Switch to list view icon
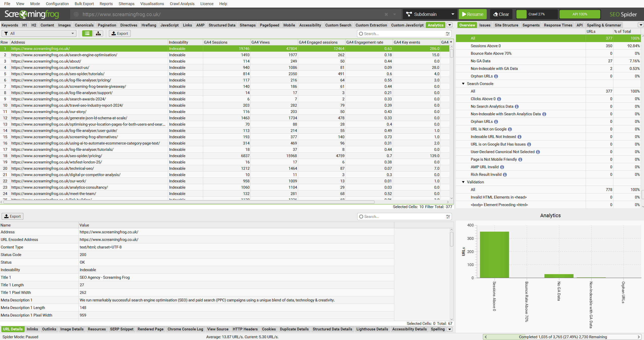This screenshot has height=340, width=644. 87,33
